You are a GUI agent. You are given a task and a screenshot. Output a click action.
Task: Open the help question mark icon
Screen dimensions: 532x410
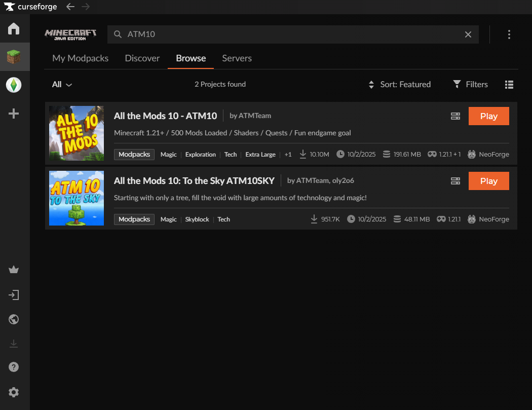14,367
